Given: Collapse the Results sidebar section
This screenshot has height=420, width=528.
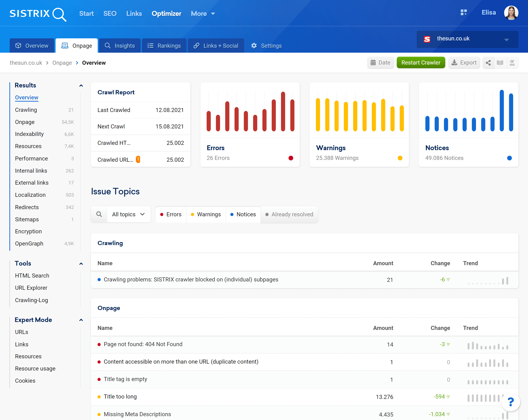Looking at the screenshot, I should click(x=81, y=86).
